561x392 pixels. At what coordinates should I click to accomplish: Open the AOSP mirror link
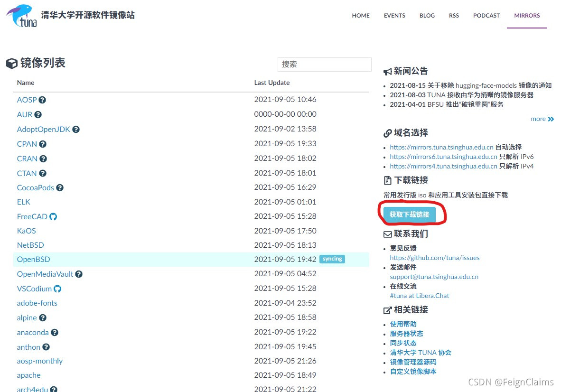point(27,100)
